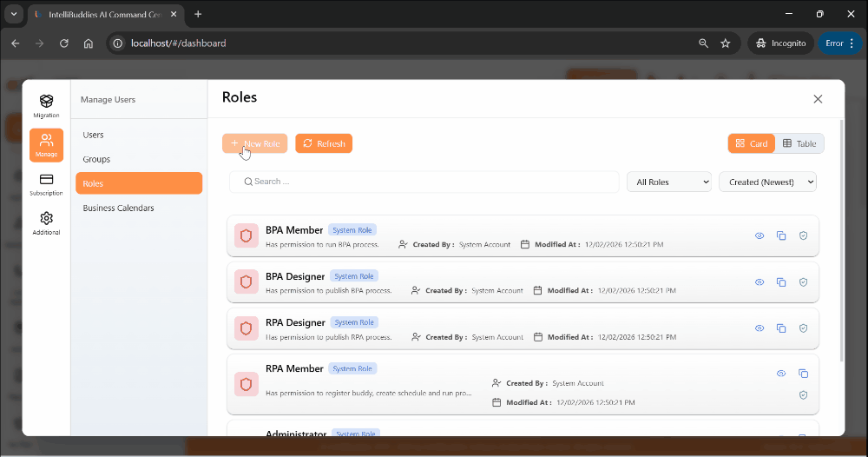Duplicate the RPA Designer role

781,328
